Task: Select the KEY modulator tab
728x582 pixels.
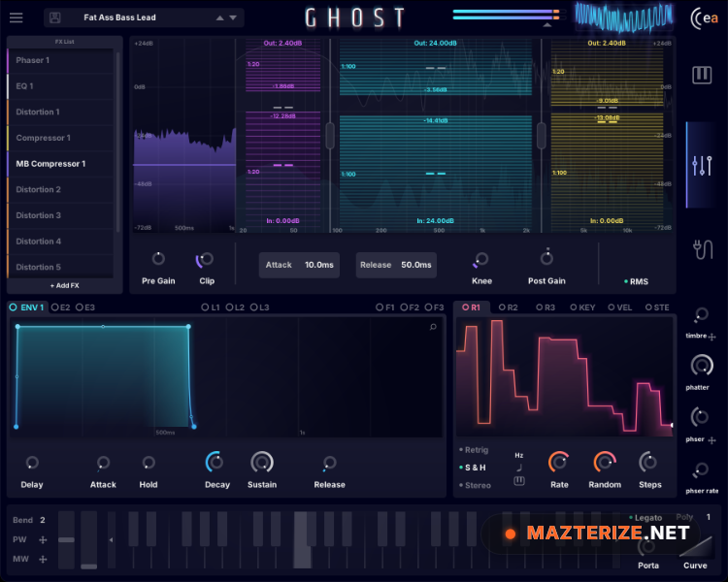Action: coord(582,307)
